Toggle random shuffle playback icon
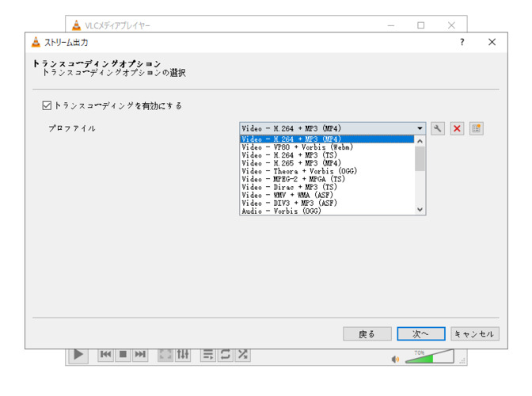The height and width of the screenshot is (396, 532). point(242,355)
